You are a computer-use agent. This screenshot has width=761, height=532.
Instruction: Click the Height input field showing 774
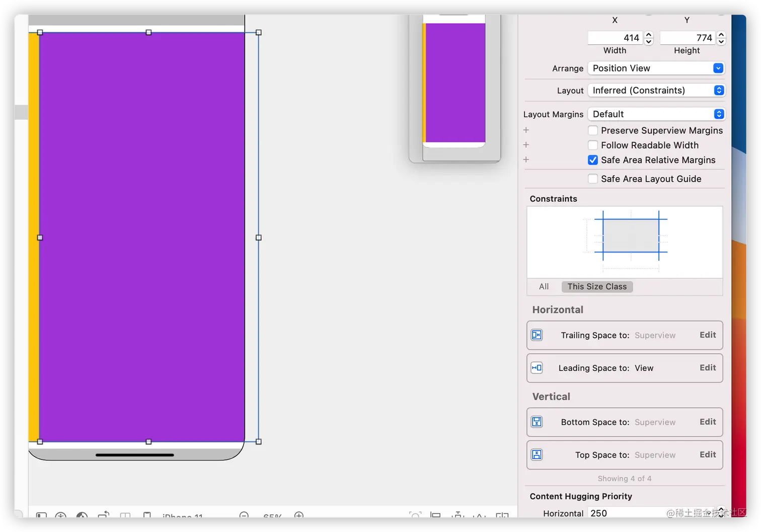[688, 38]
